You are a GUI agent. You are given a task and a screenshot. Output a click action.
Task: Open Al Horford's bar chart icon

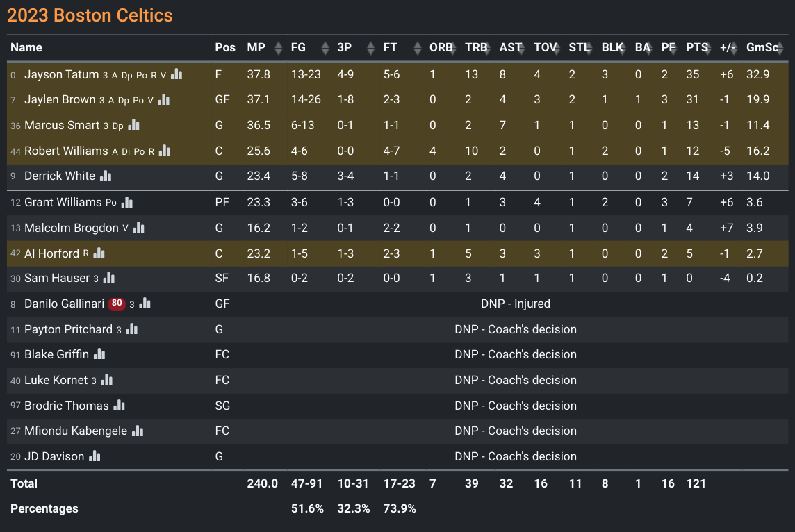99,253
